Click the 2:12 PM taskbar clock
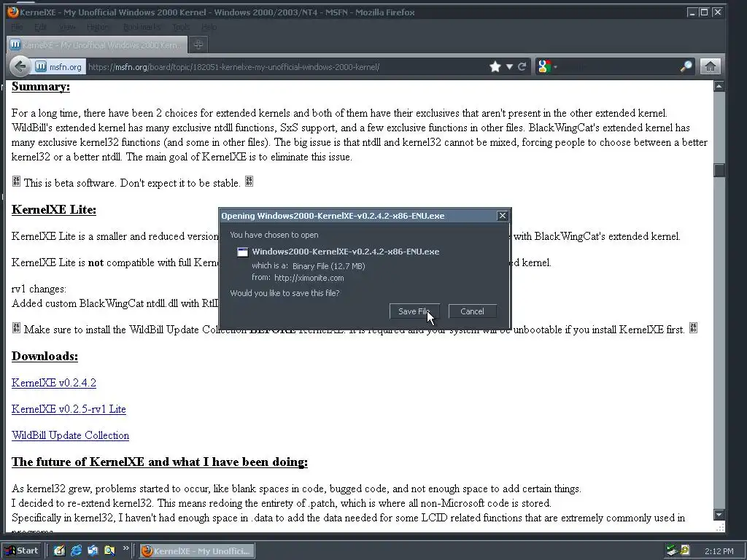Screen dimensions: 747x560 point(719,551)
